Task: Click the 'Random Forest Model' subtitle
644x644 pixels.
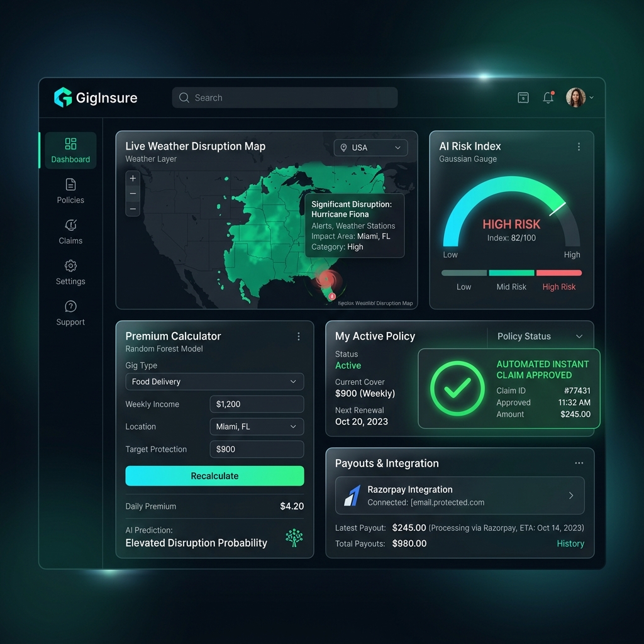Action: [x=164, y=348]
